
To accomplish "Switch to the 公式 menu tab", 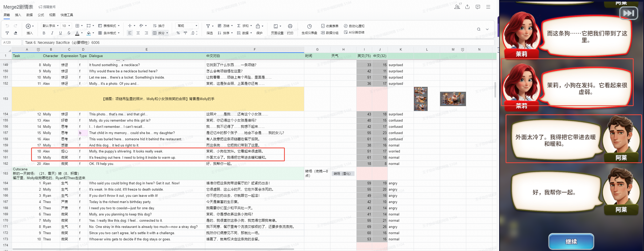I will click(41, 15).
